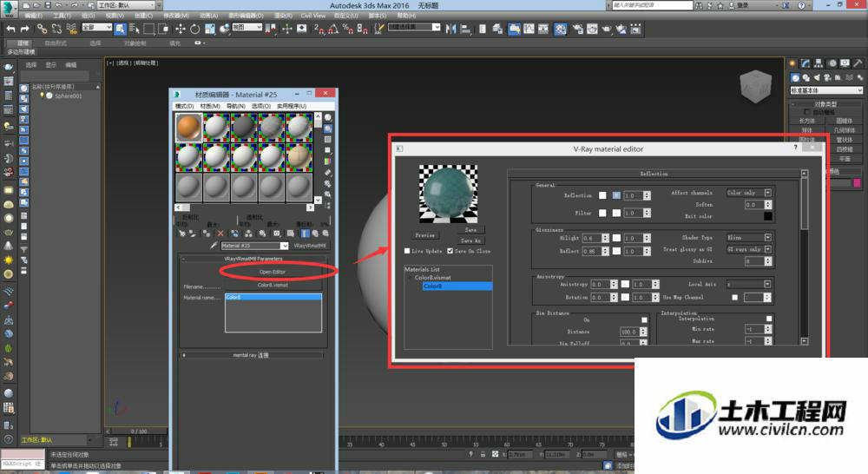The image size is (868, 474).
Task: Check the Use Map Channel checkbox
Action: (734, 298)
